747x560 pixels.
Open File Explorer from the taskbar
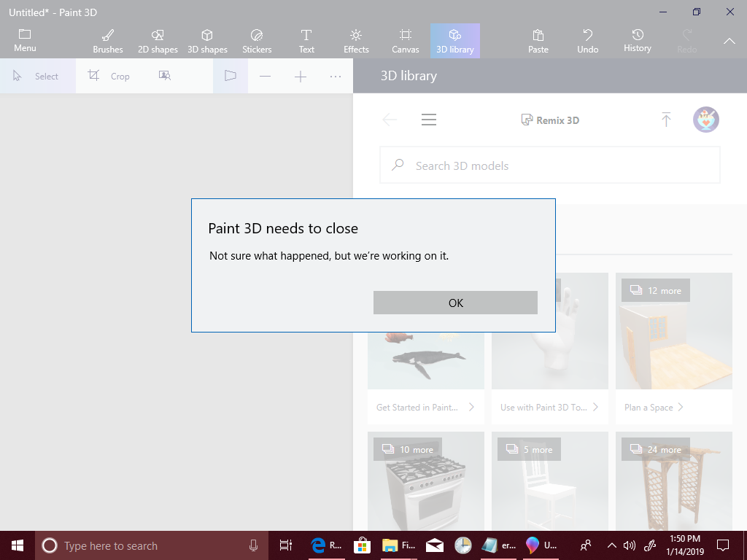398,545
